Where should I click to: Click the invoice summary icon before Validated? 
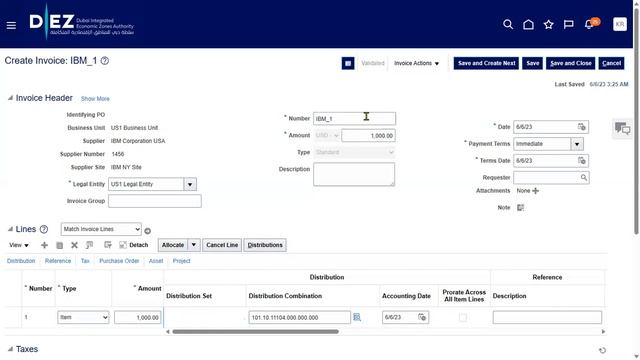coord(348,63)
